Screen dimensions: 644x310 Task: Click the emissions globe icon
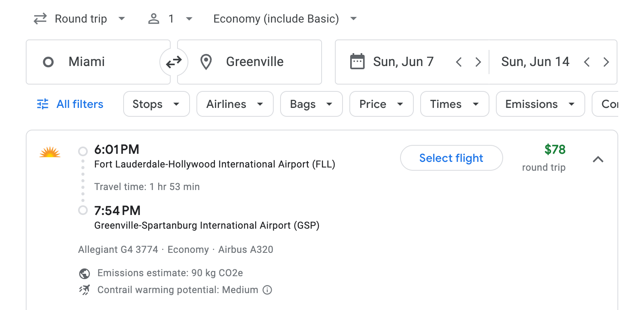[x=85, y=274]
